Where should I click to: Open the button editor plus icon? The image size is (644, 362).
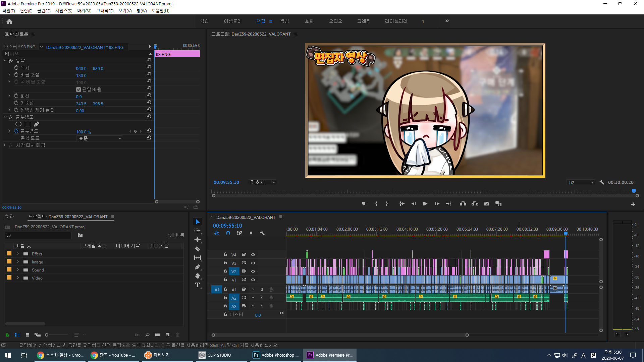pyautogui.click(x=633, y=204)
